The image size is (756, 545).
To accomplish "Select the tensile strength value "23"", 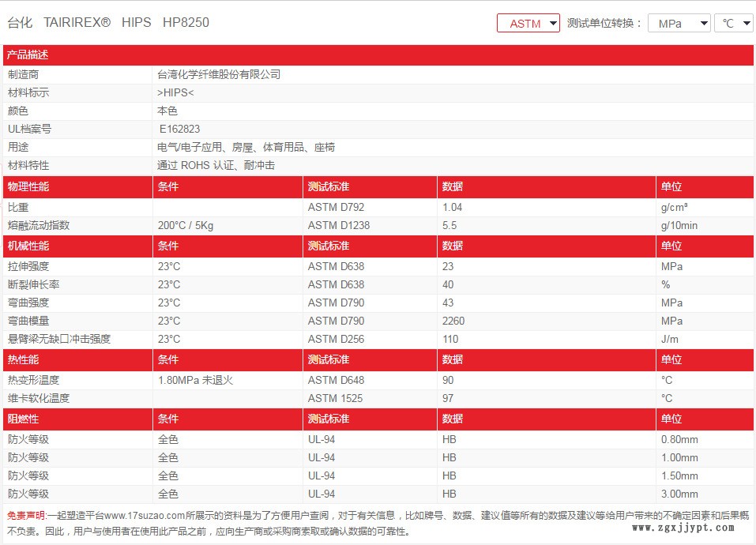I will (448, 266).
